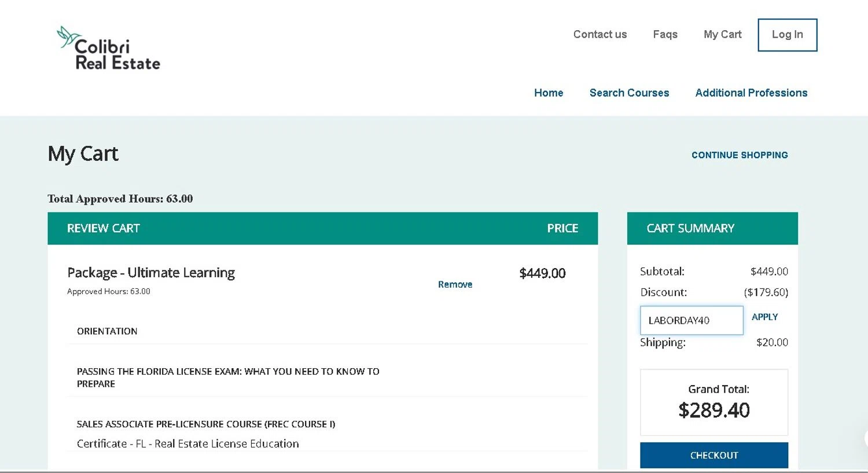This screenshot has width=868, height=473.
Task: Open the Contact us page
Action: pyautogui.click(x=599, y=35)
